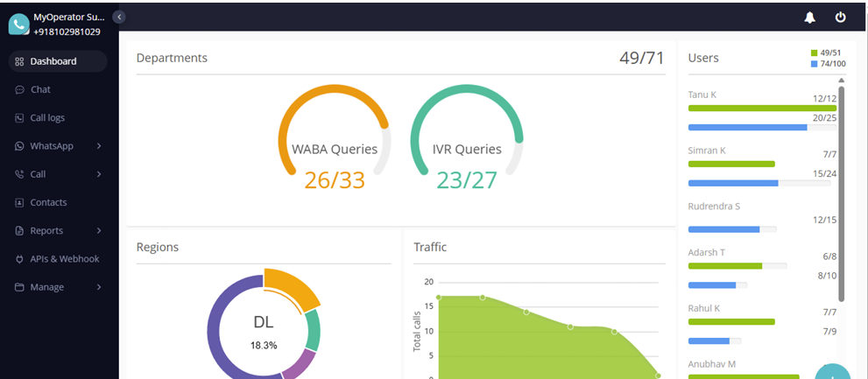Open the Chat menu item
868x379 pixels.
click(40, 89)
